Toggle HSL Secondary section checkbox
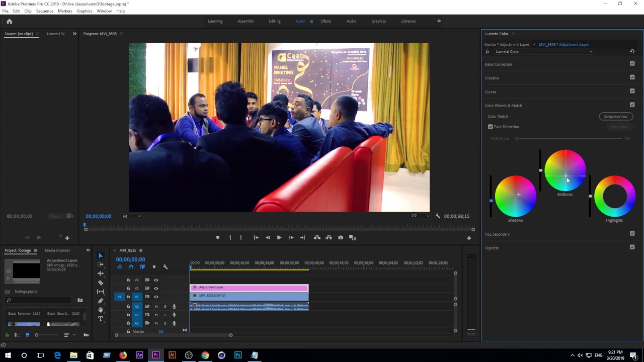This screenshot has width=644, height=362. [632, 233]
